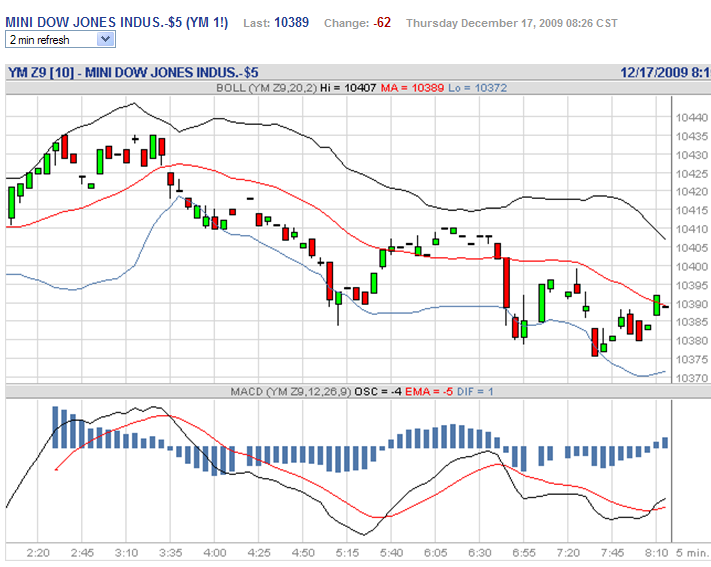Click the Change value -62
The width and height of the screenshot is (711, 567).
382,23
